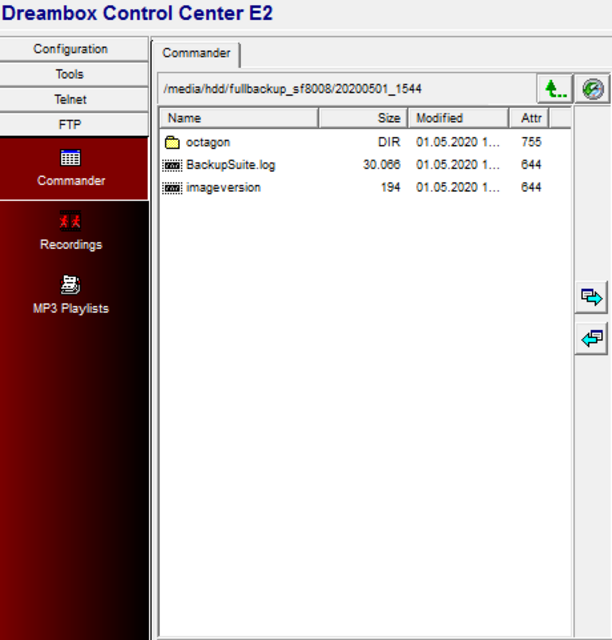Select the 'imageversion' file name
612x640 pixels.
[223, 188]
